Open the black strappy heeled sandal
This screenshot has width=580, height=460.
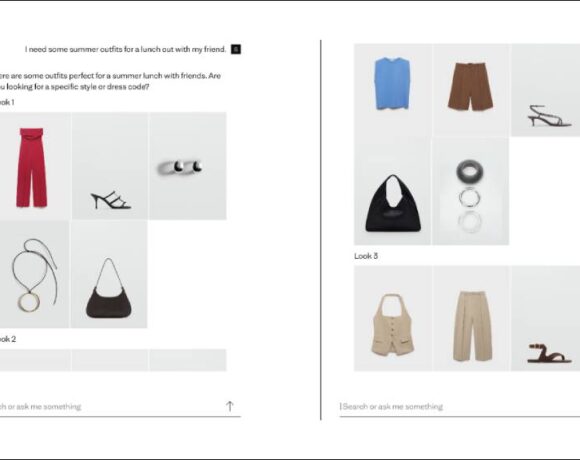[x=110, y=166]
